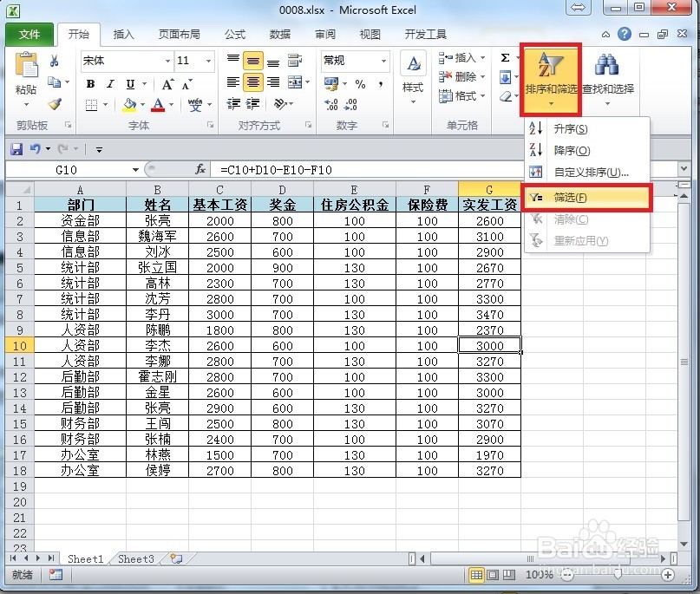Decrease decimal places
This screenshot has width=700, height=594.
(351, 105)
